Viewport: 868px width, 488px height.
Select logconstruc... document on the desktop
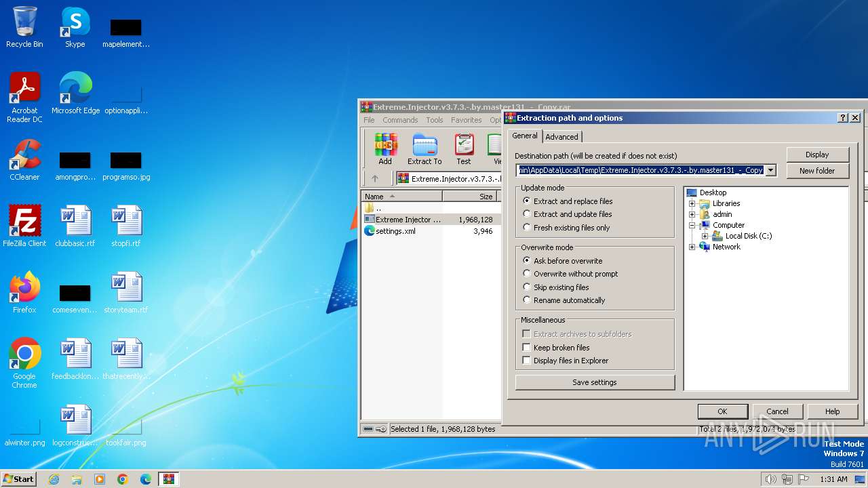75,426
